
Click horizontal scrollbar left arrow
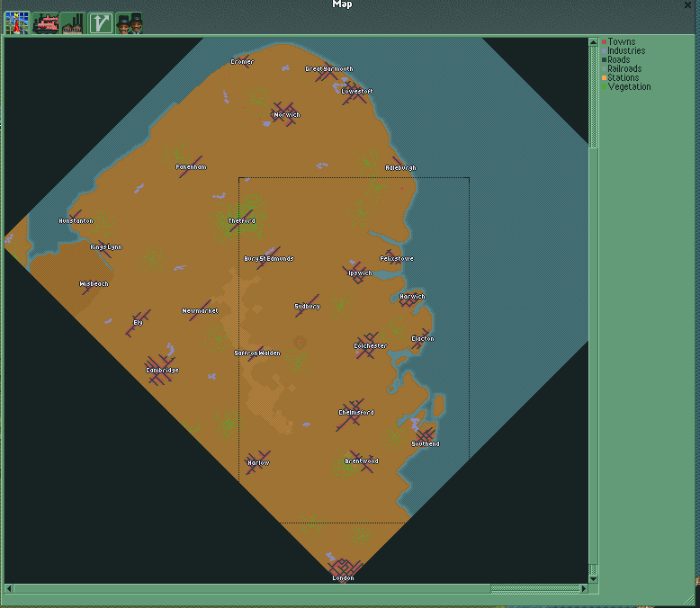(x=9, y=589)
